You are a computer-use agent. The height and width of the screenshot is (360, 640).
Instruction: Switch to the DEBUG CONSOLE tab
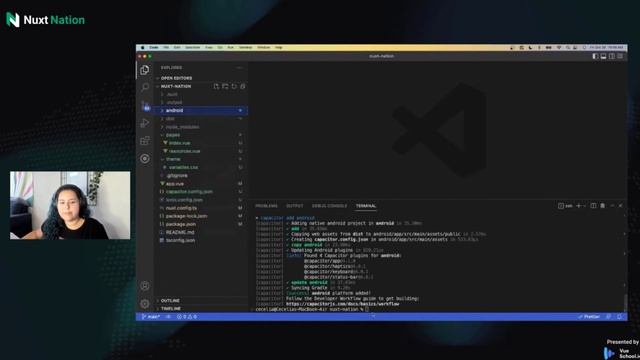tap(329, 206)
